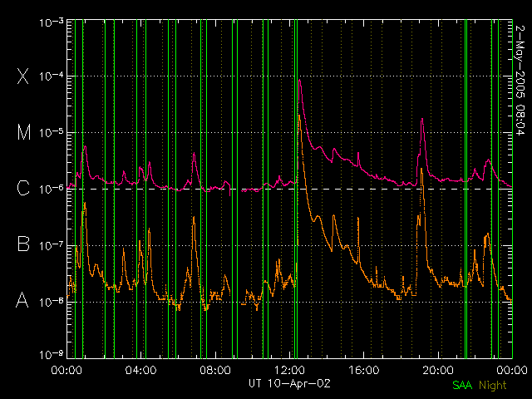Click the A flare class label
The height and width of the screenshot is (399, 532).
tap(22, 299)
